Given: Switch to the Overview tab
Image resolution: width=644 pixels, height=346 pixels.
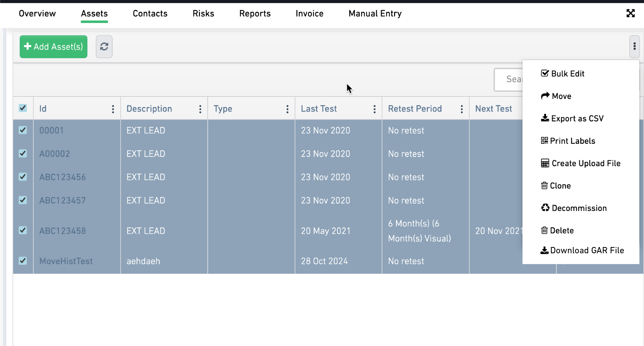Looking at the screenshot, I should pos(37,13).
